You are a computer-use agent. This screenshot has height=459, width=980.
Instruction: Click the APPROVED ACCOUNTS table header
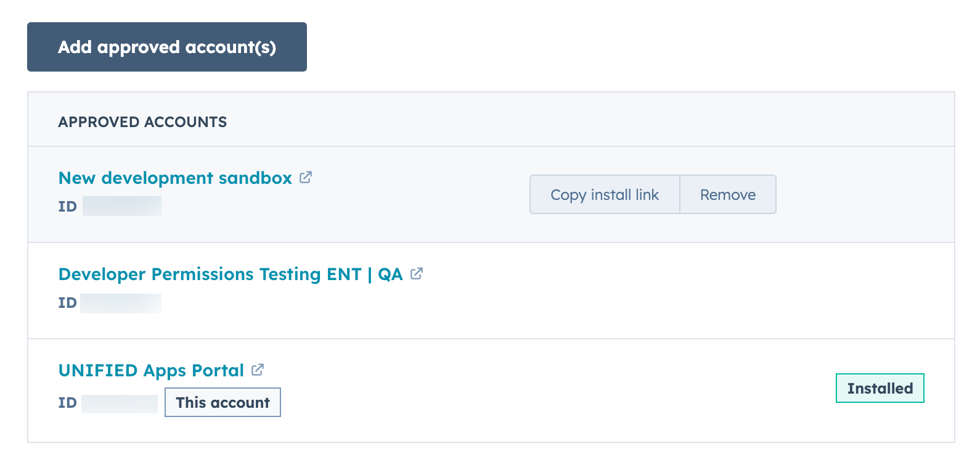[x=142, y=122]
